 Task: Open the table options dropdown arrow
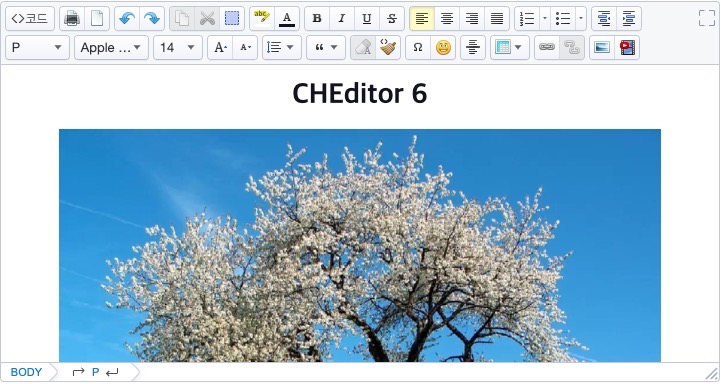pos(519,47)
